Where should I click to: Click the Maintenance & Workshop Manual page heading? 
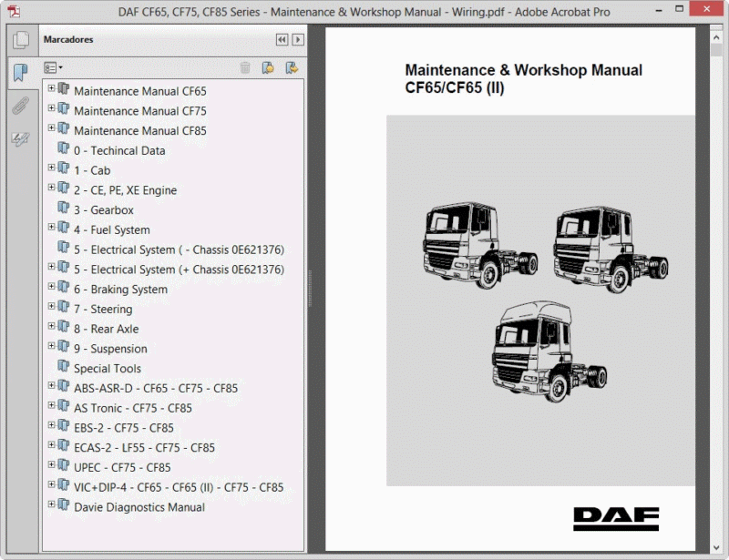523,78
